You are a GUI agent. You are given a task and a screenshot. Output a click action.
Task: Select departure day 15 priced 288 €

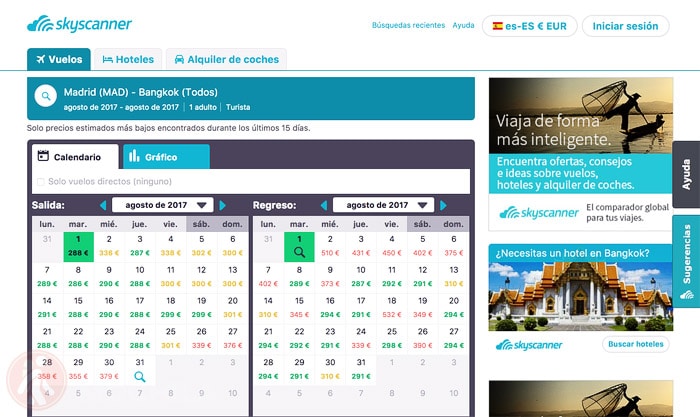pos(78,308)
